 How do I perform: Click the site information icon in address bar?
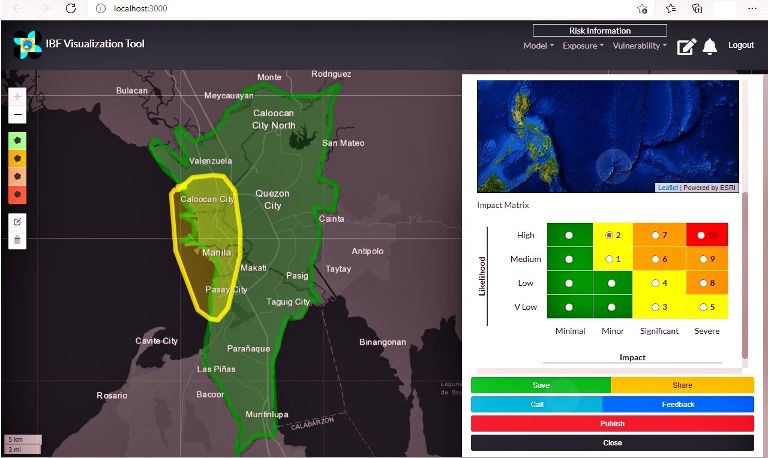(101, 8)
